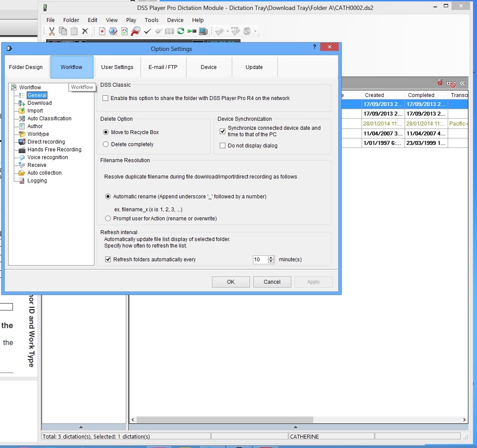The width and height of the screenshot is (477, 448).
Task: Click the greyed open book toolbar icon
Action: 169,31
